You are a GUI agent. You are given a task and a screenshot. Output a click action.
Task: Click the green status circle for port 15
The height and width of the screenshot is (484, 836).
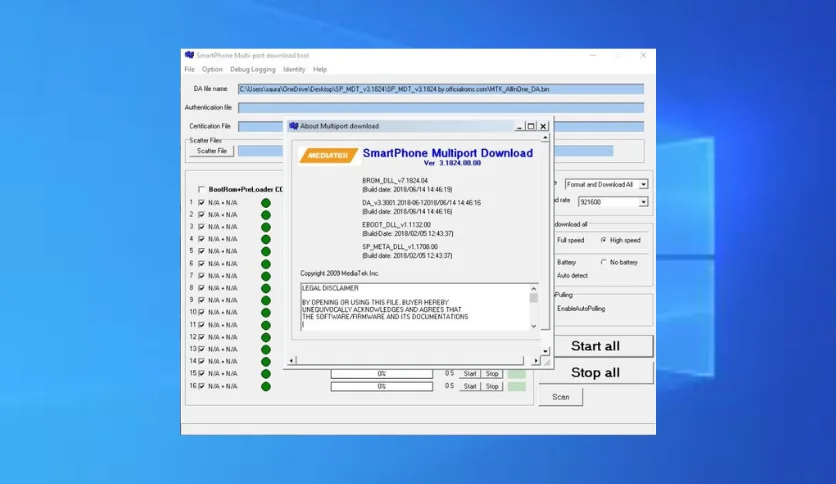(x=266, y=374)
